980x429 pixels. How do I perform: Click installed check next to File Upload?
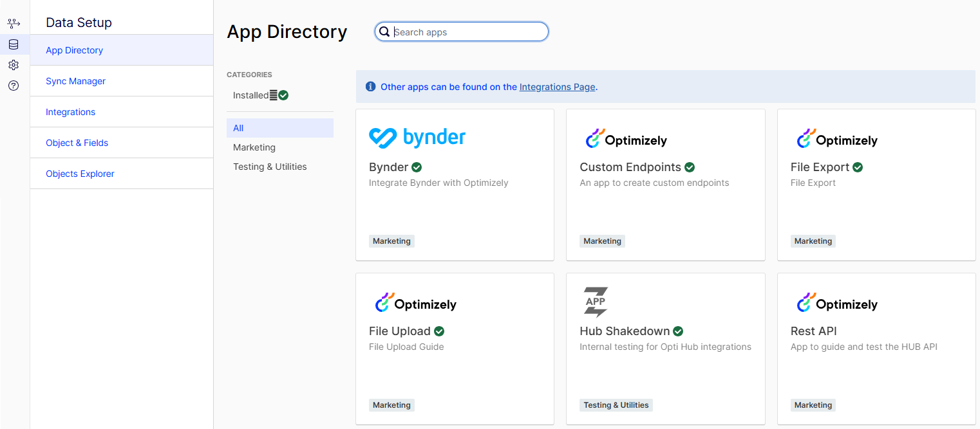[x=439, y=331]
